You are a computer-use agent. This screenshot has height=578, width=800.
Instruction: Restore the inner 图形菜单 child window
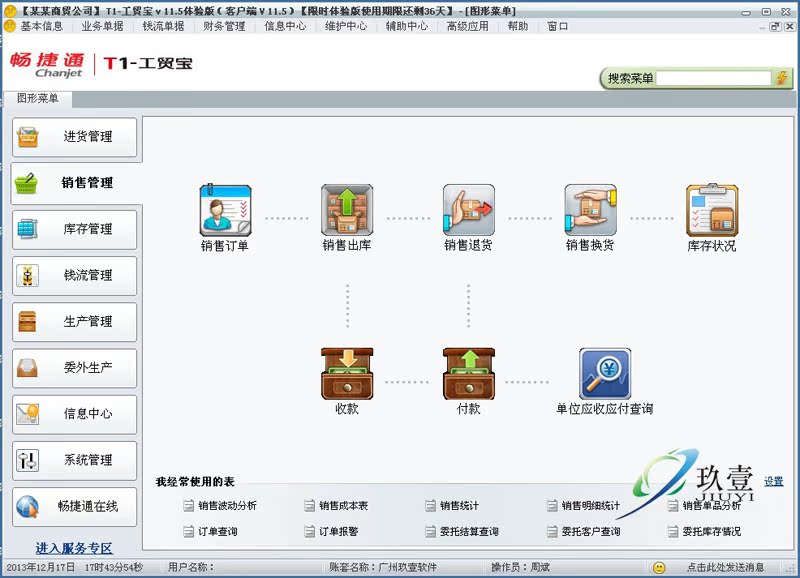click(x=776, y=27)
